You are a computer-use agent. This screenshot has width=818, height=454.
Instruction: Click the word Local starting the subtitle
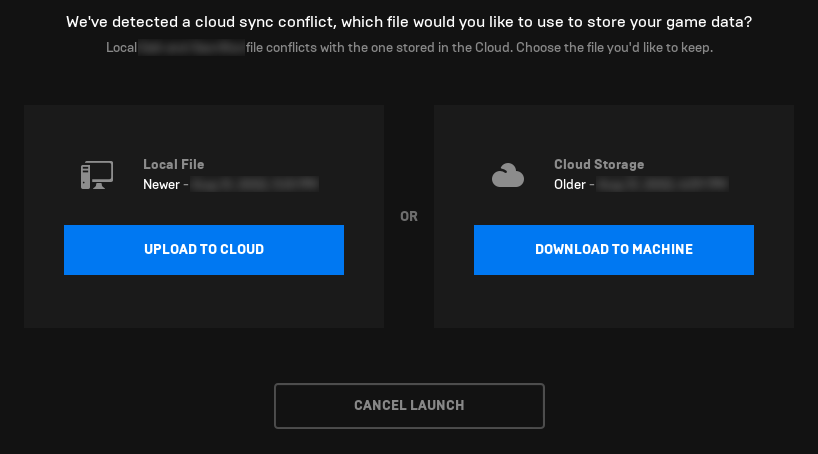click(x=121, y=48)
